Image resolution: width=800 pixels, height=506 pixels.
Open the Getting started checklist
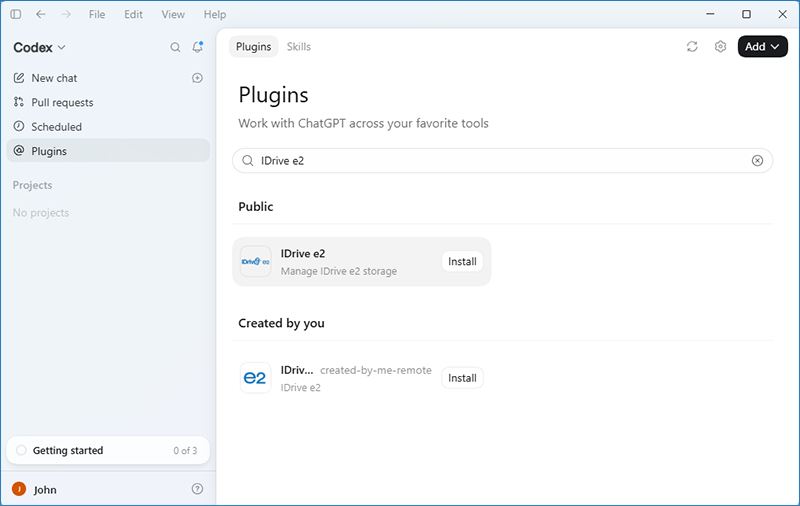[x=108, y=450]
